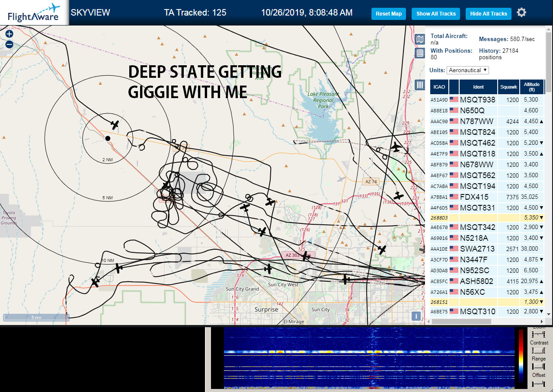Select the highlighted row with ICAO 2688D3
Image resolution: width=553 pixels, height=392 pixels.
point(487,217)
